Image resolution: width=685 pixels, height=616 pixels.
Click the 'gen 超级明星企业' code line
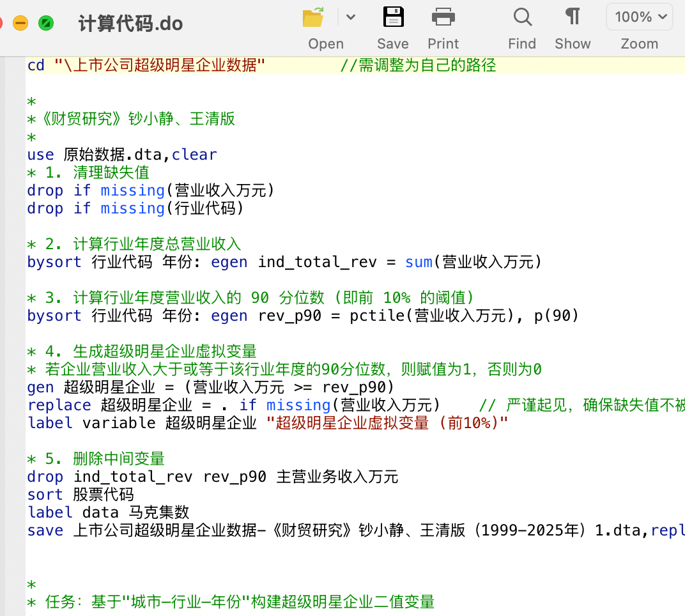click(x=211, y=387)
